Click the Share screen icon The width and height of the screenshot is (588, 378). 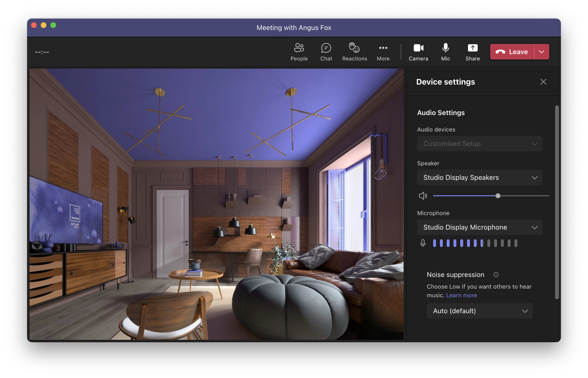tap(472, 48)
